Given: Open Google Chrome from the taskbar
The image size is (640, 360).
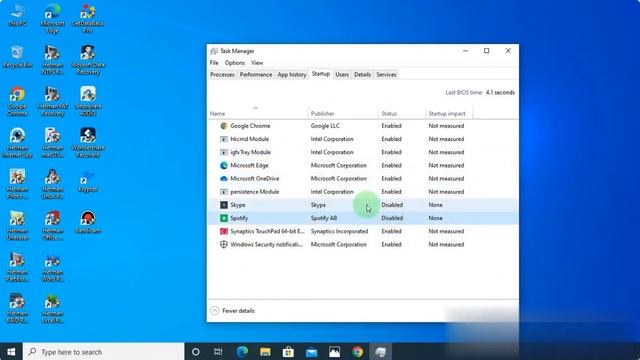Looking at the screenshot, I should tap(358, 351).
